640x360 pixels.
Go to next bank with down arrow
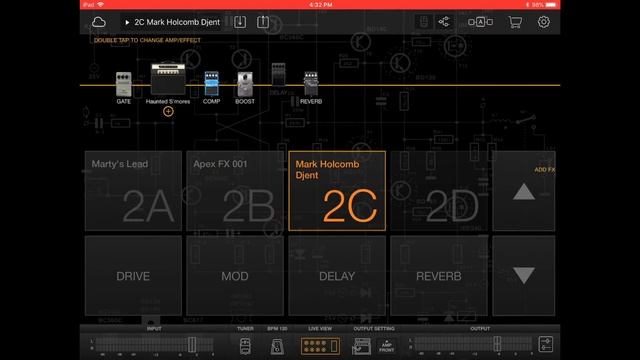coord(524,276)
